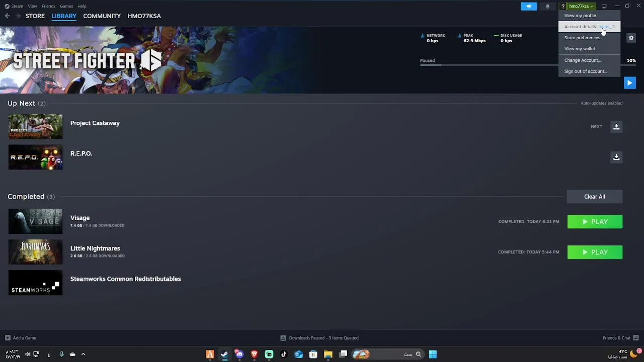
Task: Select Store preferences
Action: pyautogui.click(x=589, y=38)
